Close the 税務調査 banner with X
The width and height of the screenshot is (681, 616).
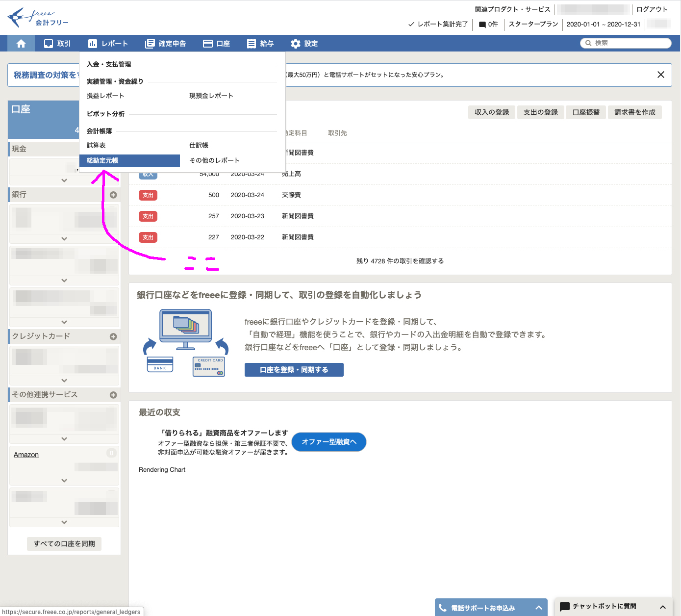(660, 75)
